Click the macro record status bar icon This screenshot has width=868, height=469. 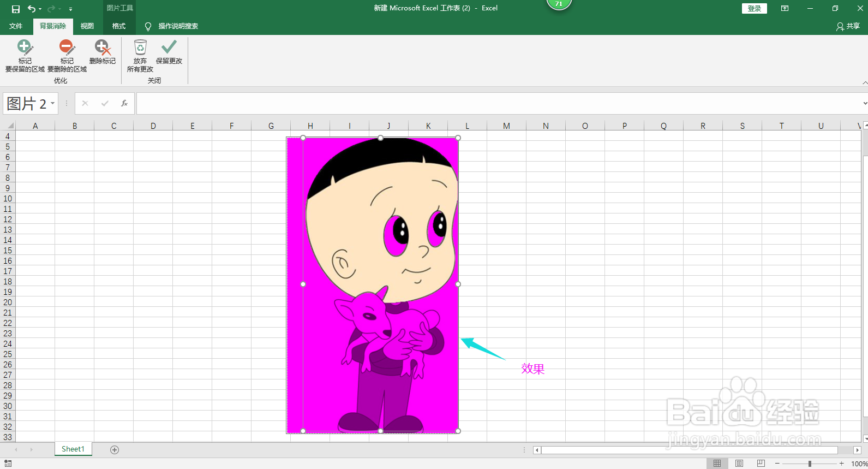coord(8,464)
